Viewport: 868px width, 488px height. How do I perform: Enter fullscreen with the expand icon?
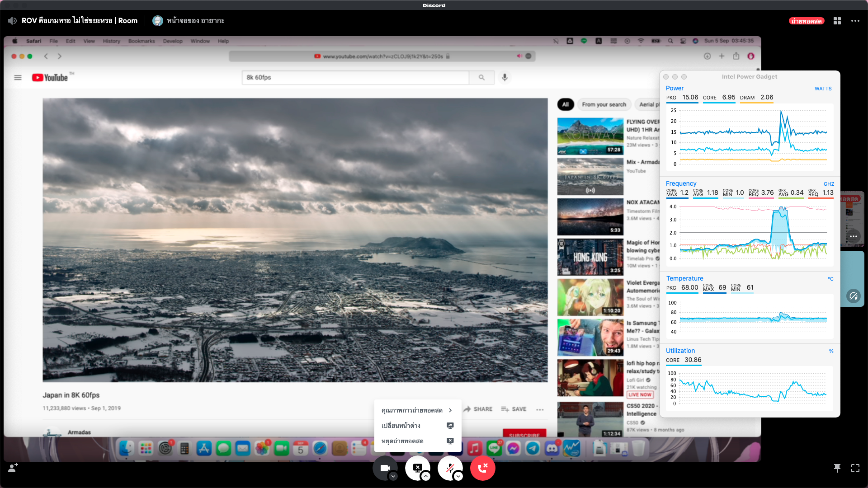pos(855,468)
